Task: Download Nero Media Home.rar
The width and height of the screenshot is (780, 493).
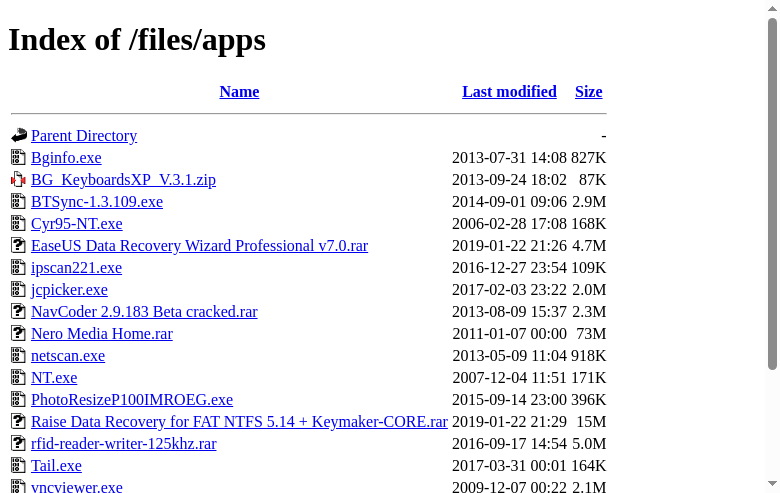Action: [x=102, y=333]
